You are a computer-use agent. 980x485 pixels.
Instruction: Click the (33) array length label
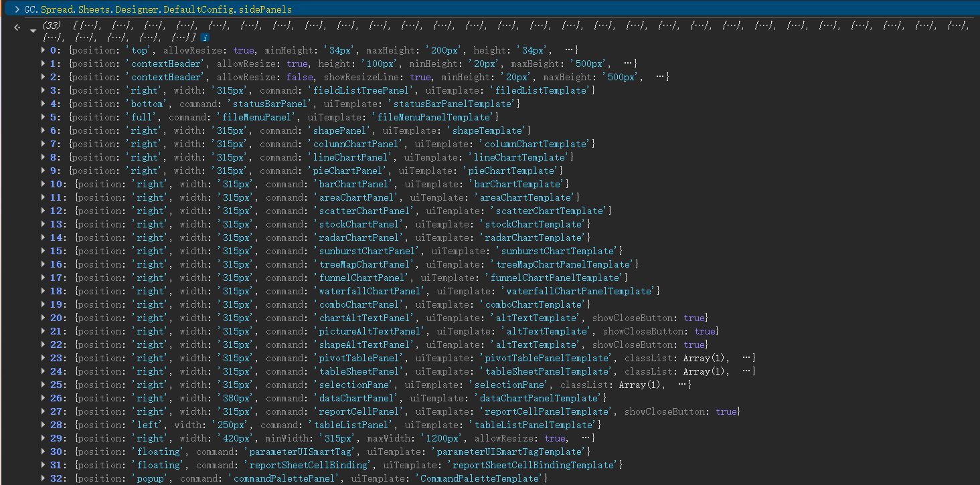point(52,25)
